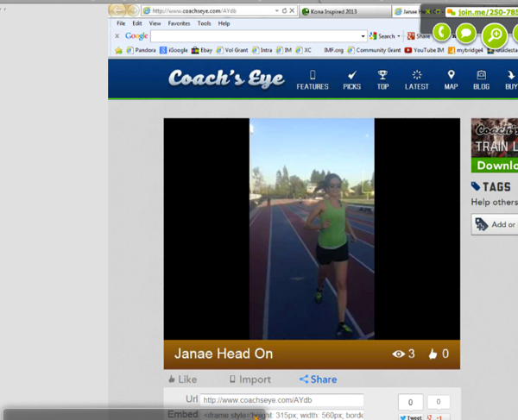
Task: Open the IMF.org bookmark
Action: (x=333, y=50)
